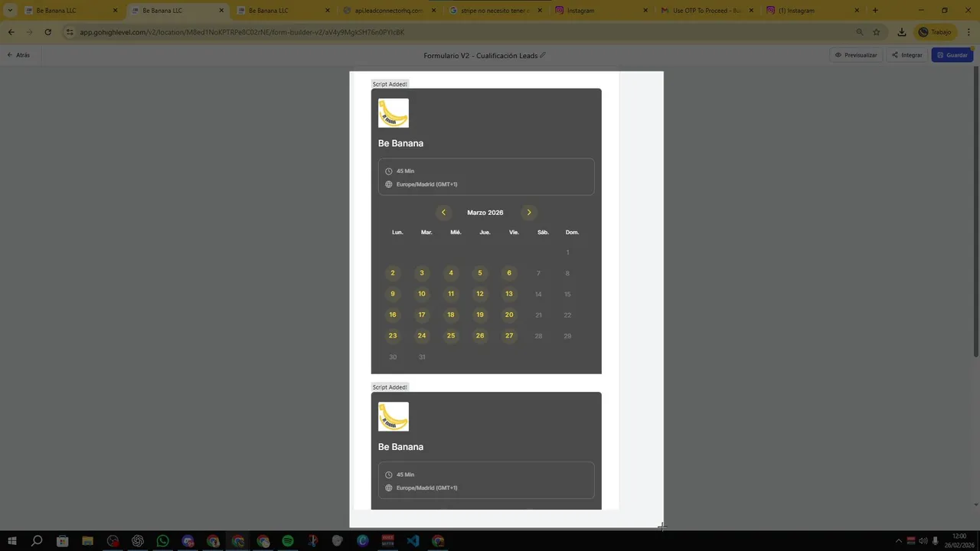This screenshot has width=980, height=551.
Task: Select March 4 on the calendar
Action: (x=451, y=273)
